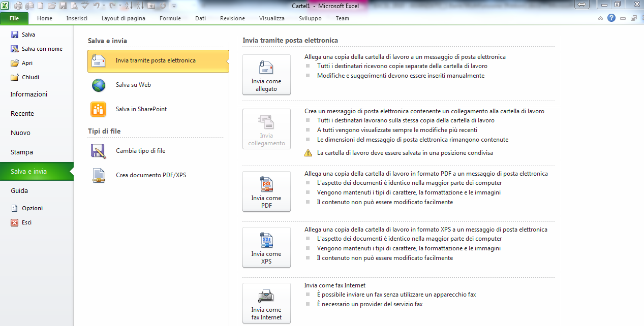
Task: Click 'La cartella di lavoro deve essere salvata' text
Action: (x=405, y=153)
